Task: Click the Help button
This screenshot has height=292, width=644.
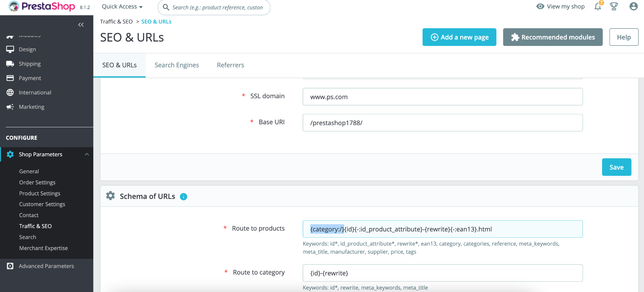Action: pyautogui.click(x=624, y=37)
